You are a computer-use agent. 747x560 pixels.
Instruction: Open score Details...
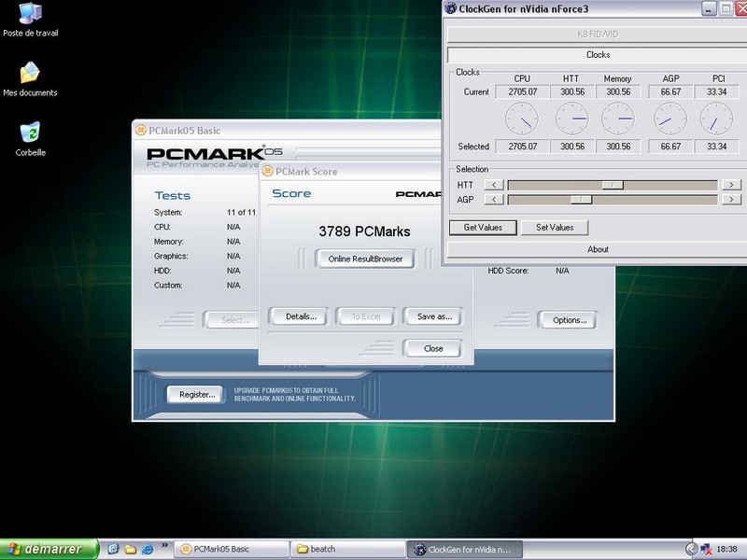click(x=298, y=316)
